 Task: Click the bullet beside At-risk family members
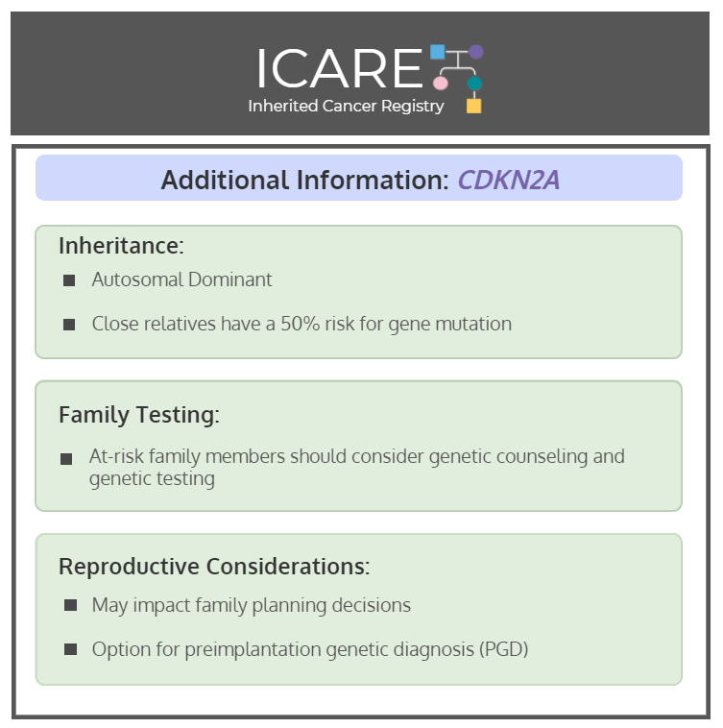(66, 459)
